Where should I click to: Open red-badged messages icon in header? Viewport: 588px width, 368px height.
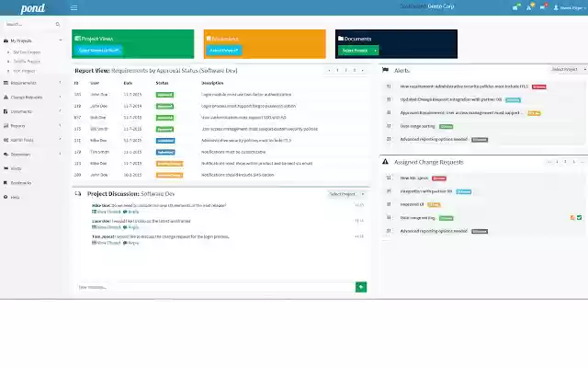[543, 7]
